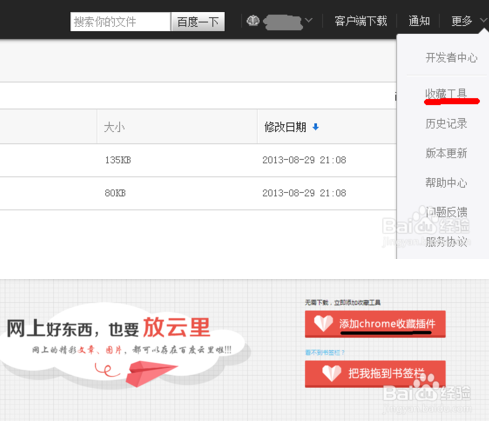Open the 更多 menu in header
Viewport: 489px width, 421px height.
pos(461,21)
